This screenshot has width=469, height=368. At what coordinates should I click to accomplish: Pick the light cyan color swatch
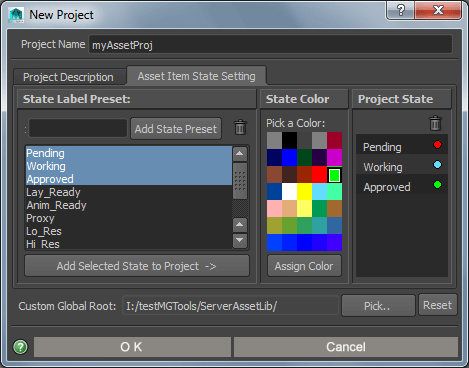[x=319, y=191]
